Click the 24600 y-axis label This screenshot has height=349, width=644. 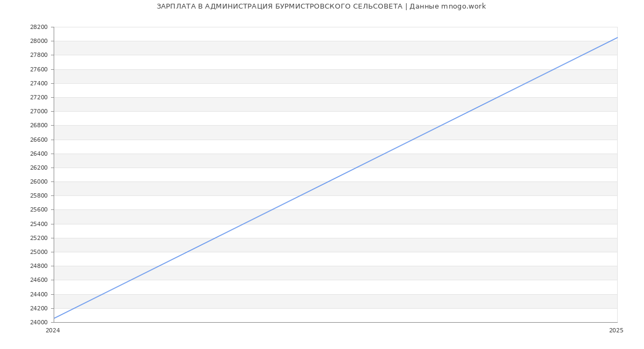tap(39, 280)
